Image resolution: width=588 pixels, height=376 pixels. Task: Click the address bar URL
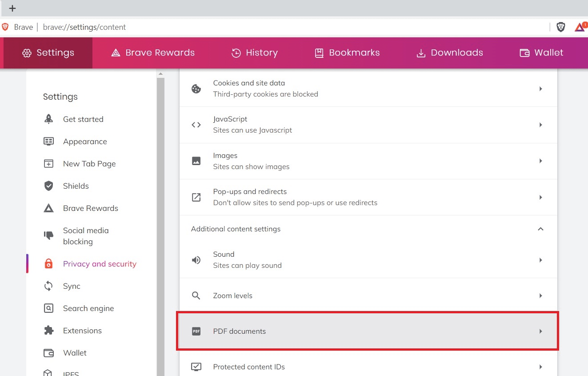point(84,27)
